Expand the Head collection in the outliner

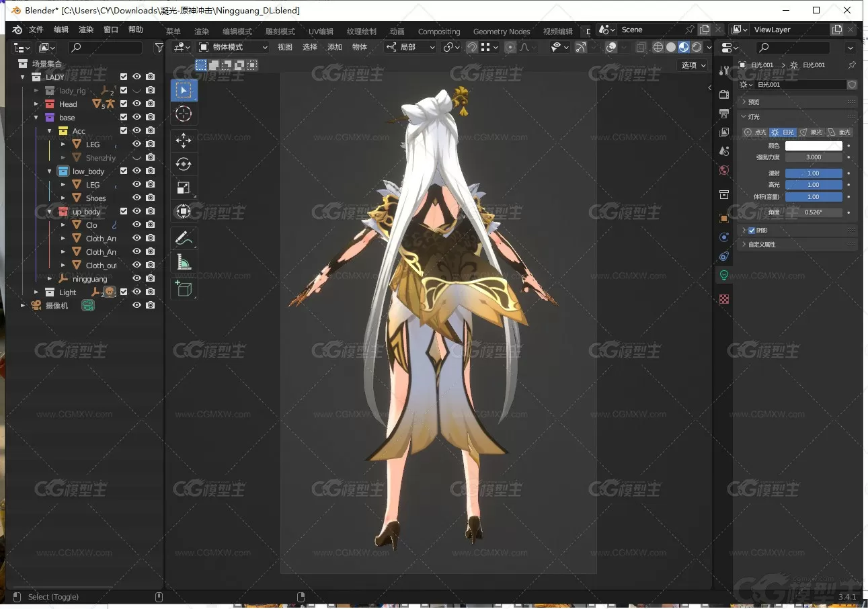36,104
